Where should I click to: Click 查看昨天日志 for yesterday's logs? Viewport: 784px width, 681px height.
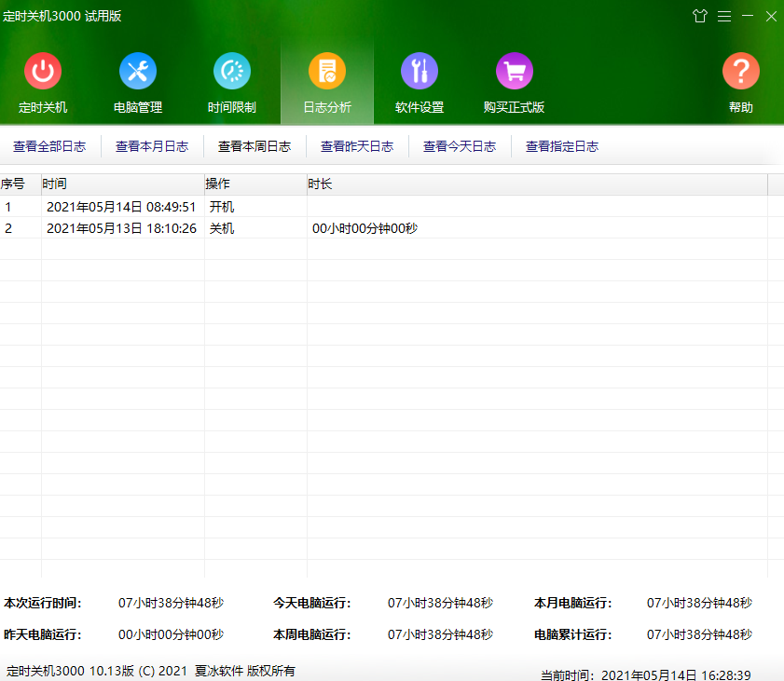pyautogui.click(x=357, y=146)
